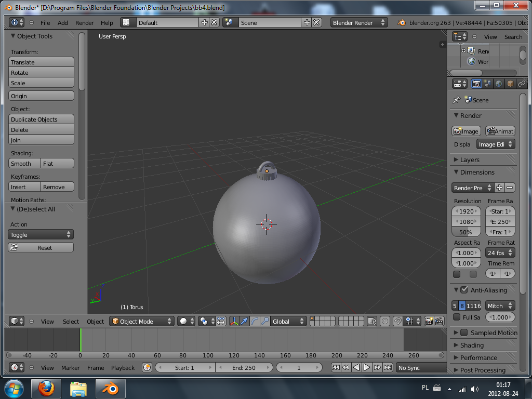Open the Toggle action dropdown
The image size is (532, 399).
41,234
